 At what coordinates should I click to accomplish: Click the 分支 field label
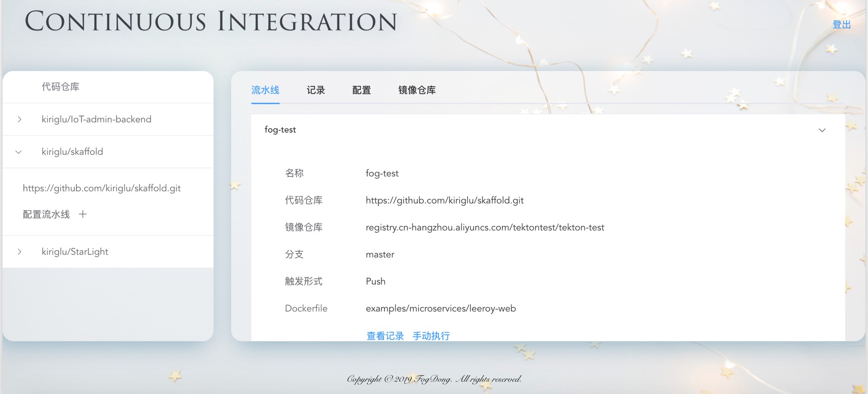pos(294,254)
